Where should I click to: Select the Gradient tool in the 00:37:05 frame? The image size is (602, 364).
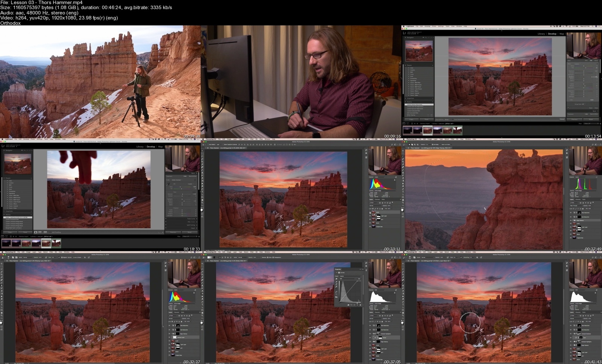click(202, 294)
